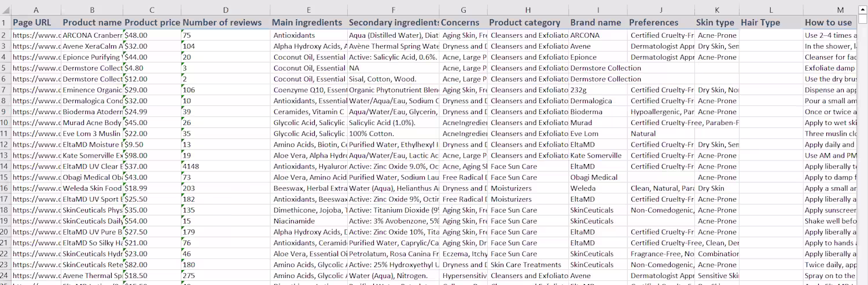The image size is (868, 285).
Task: Select the 'Main ingredients' header cell
Action: coord(310,23)
